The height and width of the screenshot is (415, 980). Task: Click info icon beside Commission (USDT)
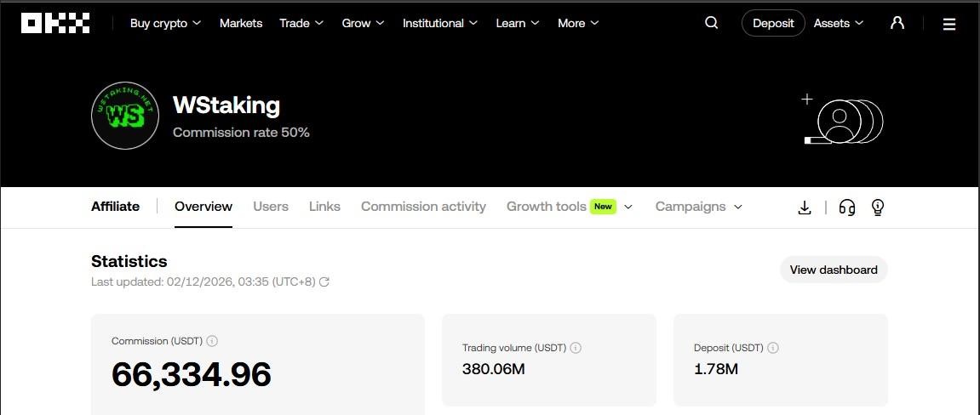[x=213, y=341]
